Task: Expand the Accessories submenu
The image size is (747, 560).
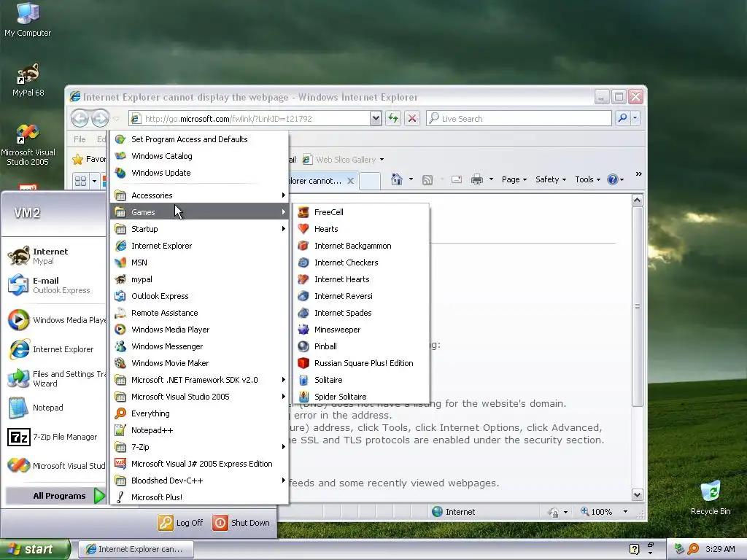Action: tap(199, 195)
